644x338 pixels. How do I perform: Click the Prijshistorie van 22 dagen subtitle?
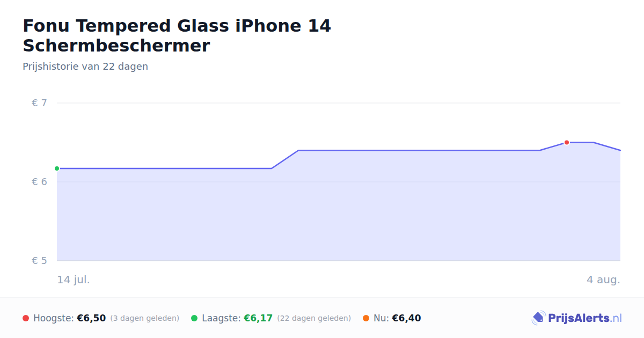(85, 67)
